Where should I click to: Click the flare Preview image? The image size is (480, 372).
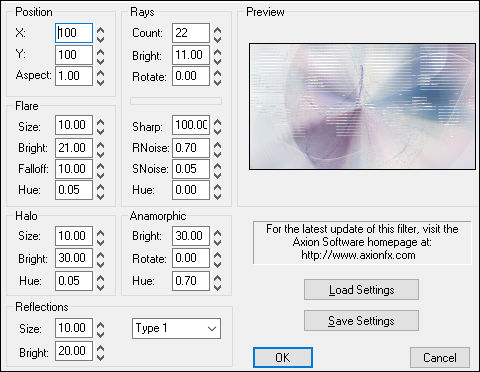coord(362,106)
